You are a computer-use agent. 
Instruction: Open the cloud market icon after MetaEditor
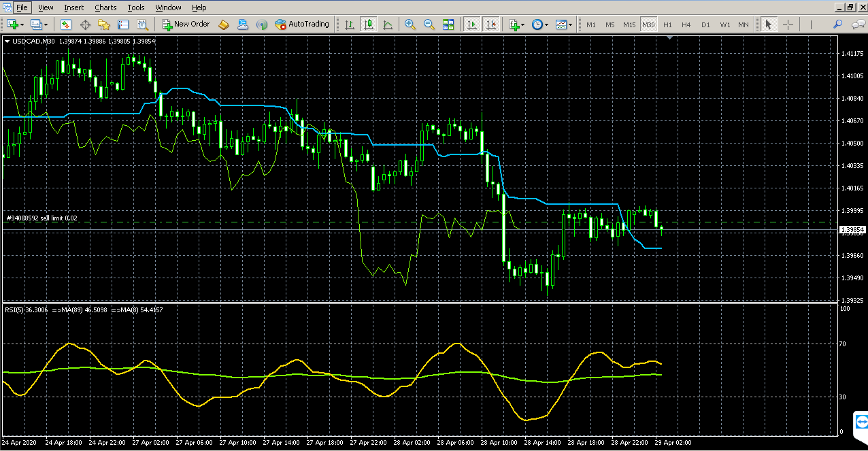pos(243,24)
